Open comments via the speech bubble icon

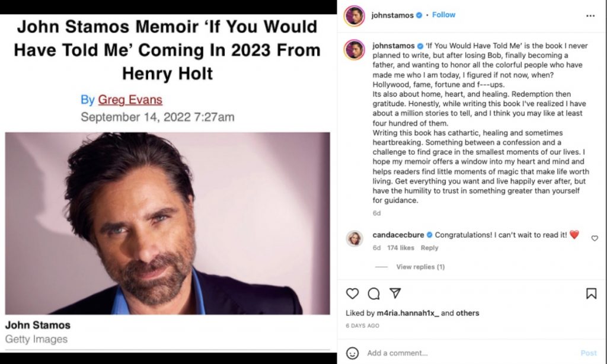(374, 293)
